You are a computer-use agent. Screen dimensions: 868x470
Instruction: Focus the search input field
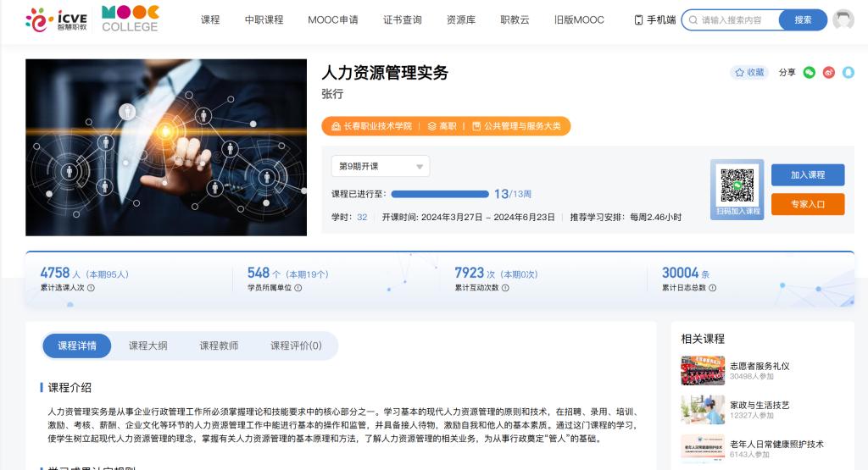pos(736,20)
